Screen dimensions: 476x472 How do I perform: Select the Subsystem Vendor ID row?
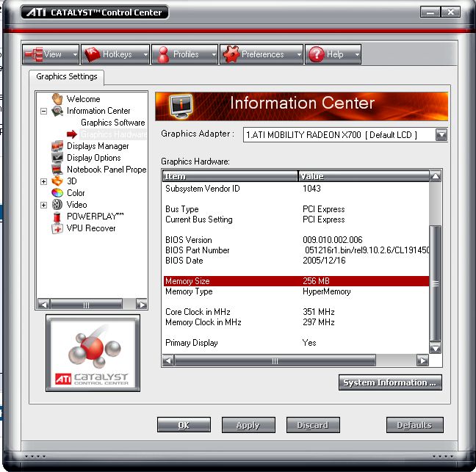296,189
